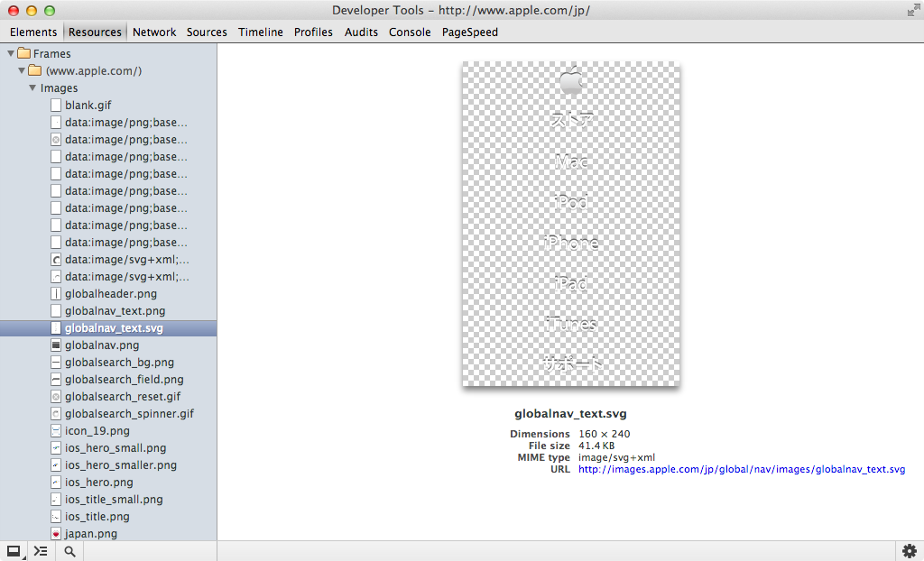Click the file icon beside globalsearch_reset.gif
The image size is (924, 561).
(56, 397)
